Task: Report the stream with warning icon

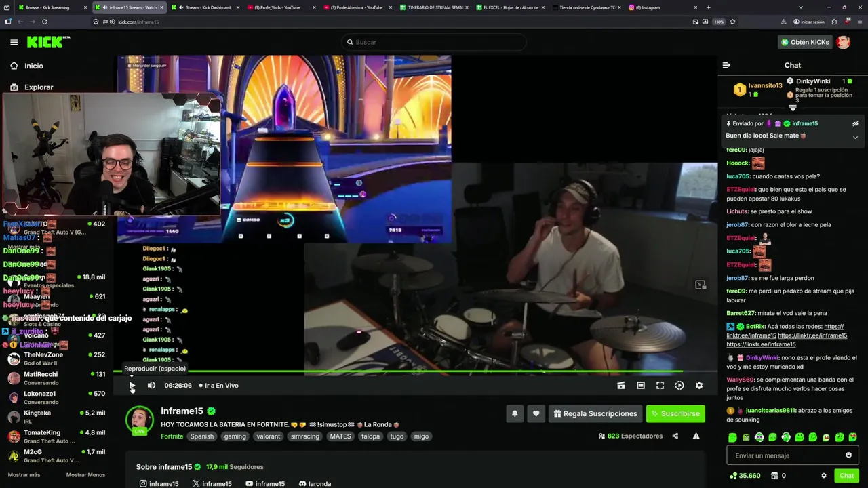Action: tap(696, 436)
